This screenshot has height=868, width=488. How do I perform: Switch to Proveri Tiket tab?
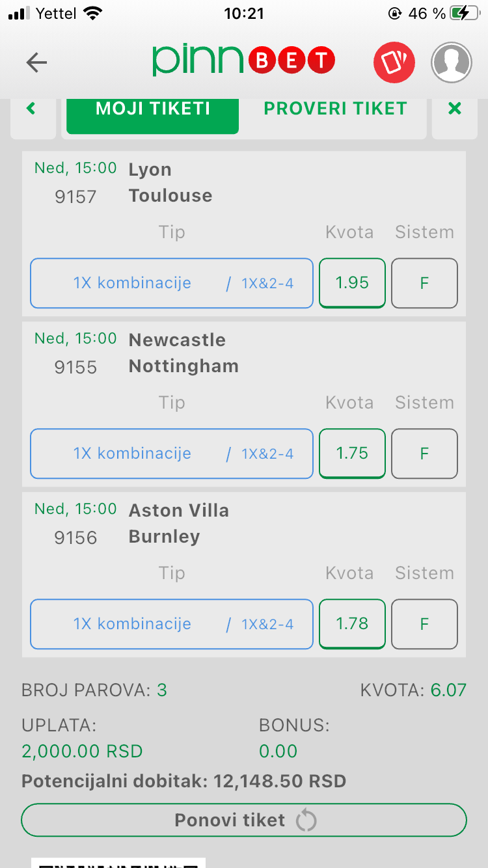pos(335,109)
